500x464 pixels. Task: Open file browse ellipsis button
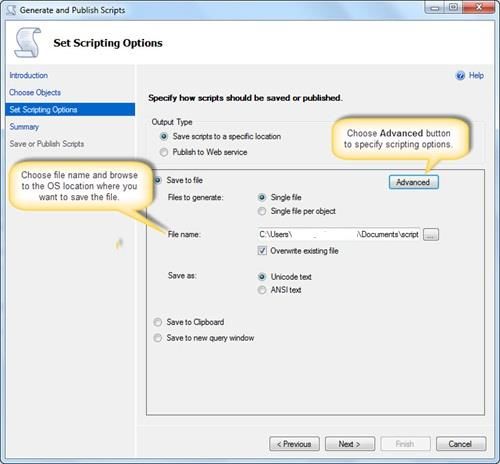[x=431, y=234]
